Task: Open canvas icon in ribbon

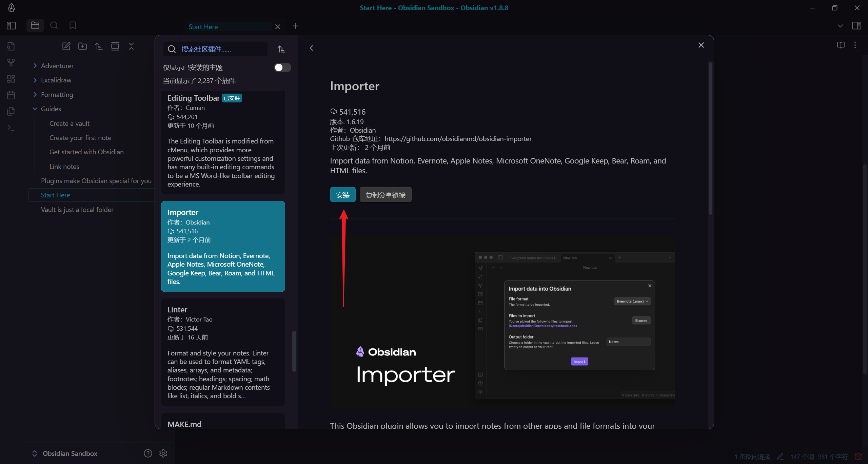Action: (x=11, y=79)
